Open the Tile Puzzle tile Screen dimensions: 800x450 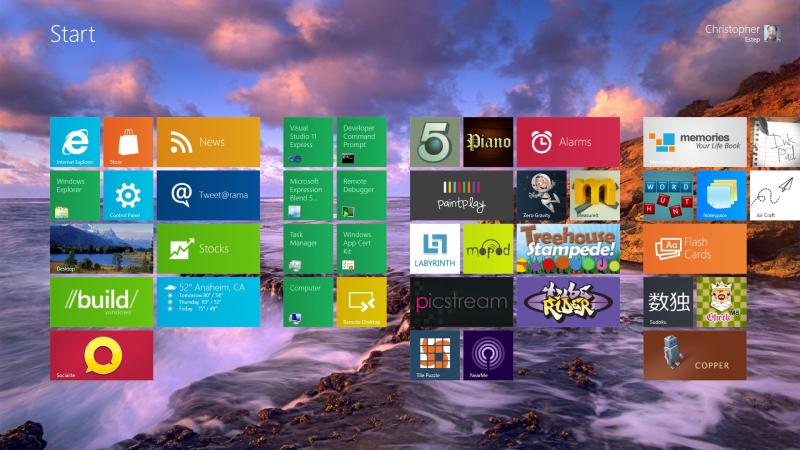pos(435,355)
